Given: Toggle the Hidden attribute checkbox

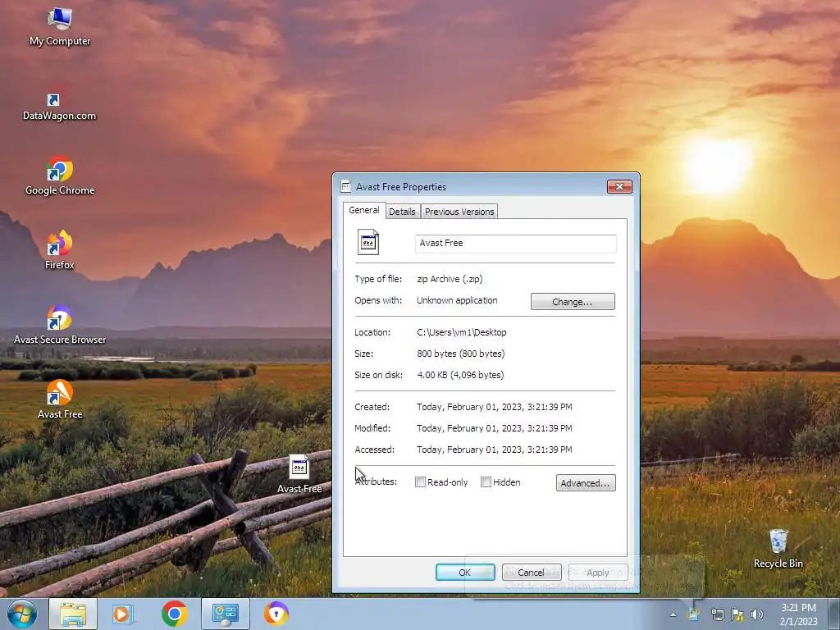Looking at the screenshot, I should pos(486,482).
